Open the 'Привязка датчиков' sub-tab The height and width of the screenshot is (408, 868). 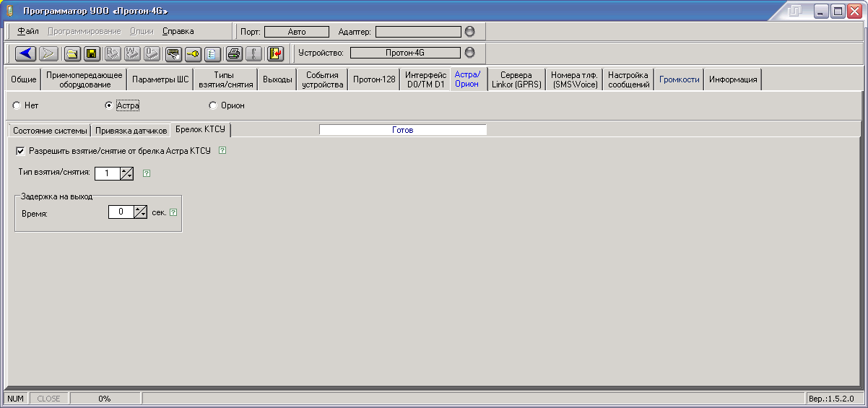[131, 131]
